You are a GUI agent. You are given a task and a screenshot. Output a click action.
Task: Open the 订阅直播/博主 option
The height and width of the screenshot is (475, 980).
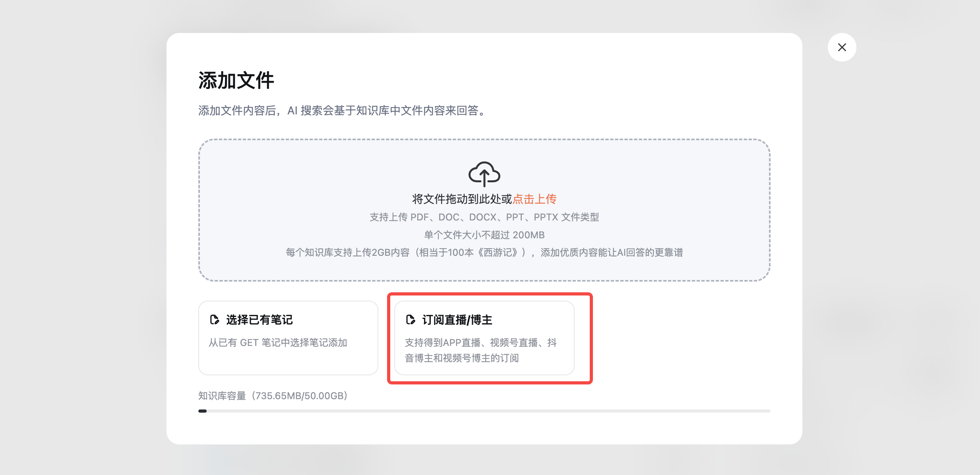click(457, 320)
